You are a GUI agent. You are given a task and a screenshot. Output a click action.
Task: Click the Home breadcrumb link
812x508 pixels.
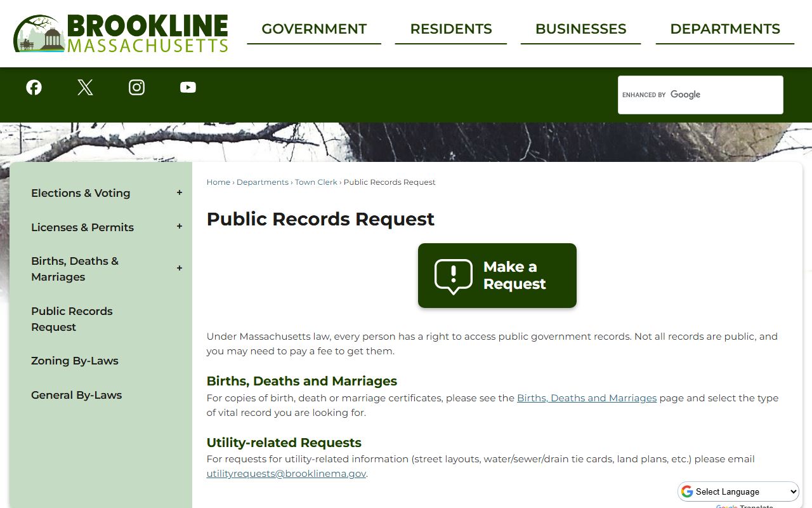coord(218,182)
